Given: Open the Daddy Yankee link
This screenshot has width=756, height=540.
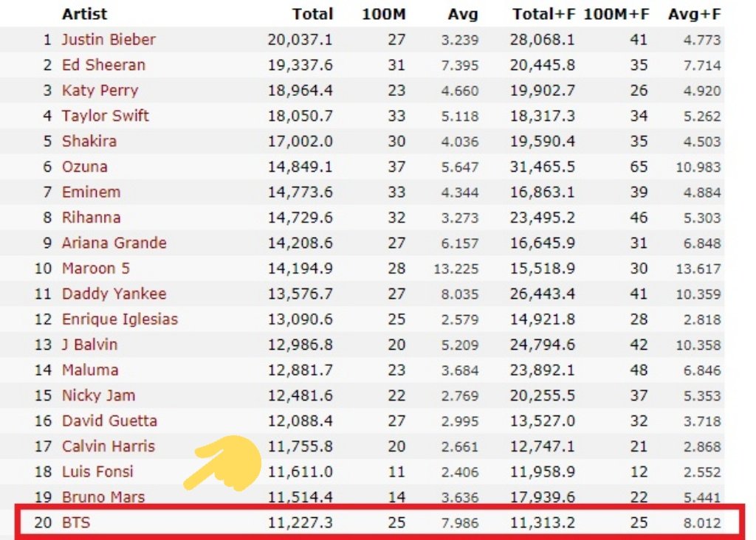Looking at the screenshot, I should (x=114, y=294).
